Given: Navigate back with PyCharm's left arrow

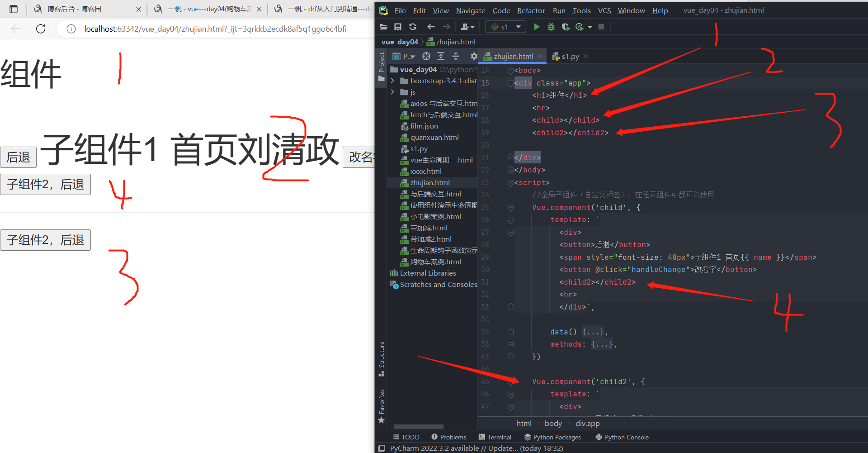Looking at the screenshot, I should (431, 27).
